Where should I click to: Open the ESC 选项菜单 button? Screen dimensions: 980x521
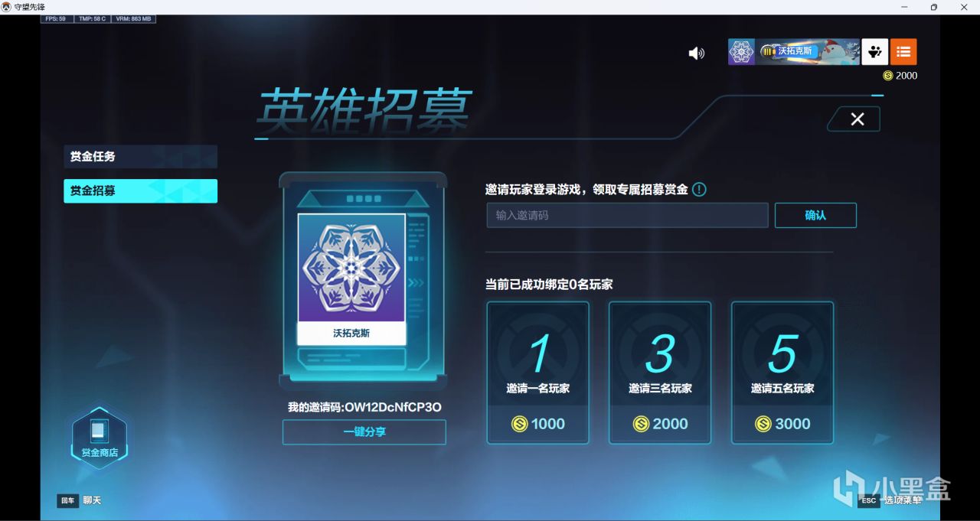(x=890, y=500)
